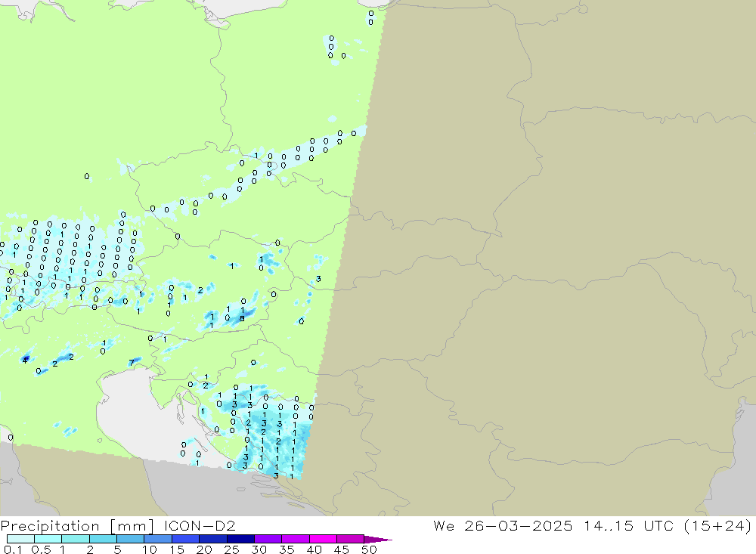756x554 pixels.
Task: Select the 1–2 mm legend color block
Action: pyautogui.click(x=76, y=539)
